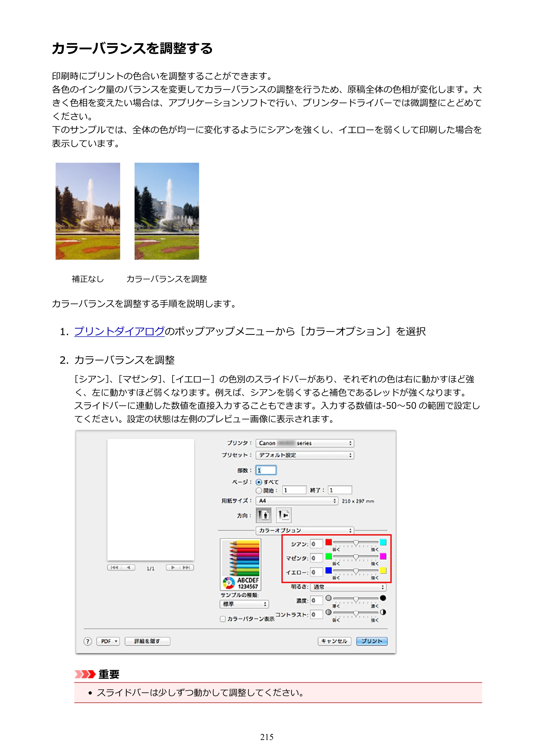Image resolution: width=534 pixels, height=756 pixels.
Task: Click the イエロー slider handle
Action: tap(356, 571)
